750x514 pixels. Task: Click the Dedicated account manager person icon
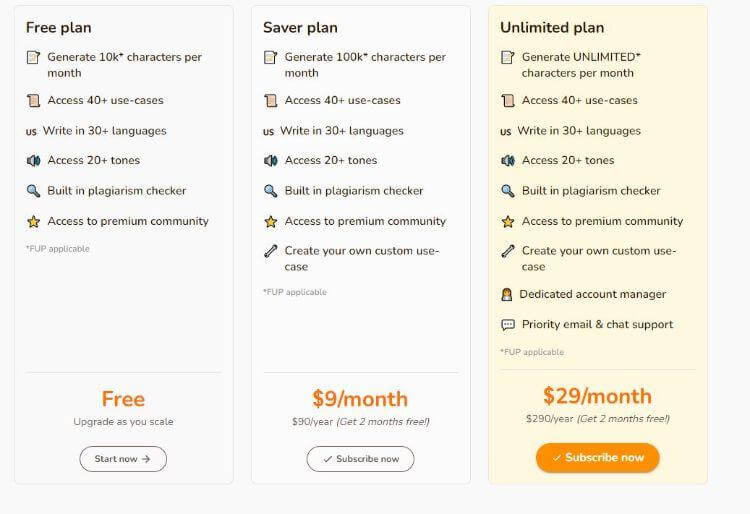click(507, 294)
